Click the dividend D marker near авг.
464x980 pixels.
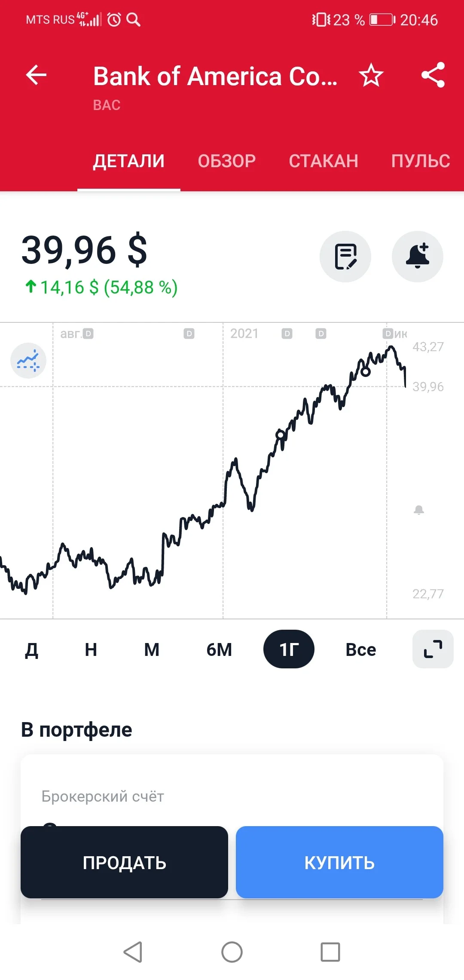click(x=88, y=334)
